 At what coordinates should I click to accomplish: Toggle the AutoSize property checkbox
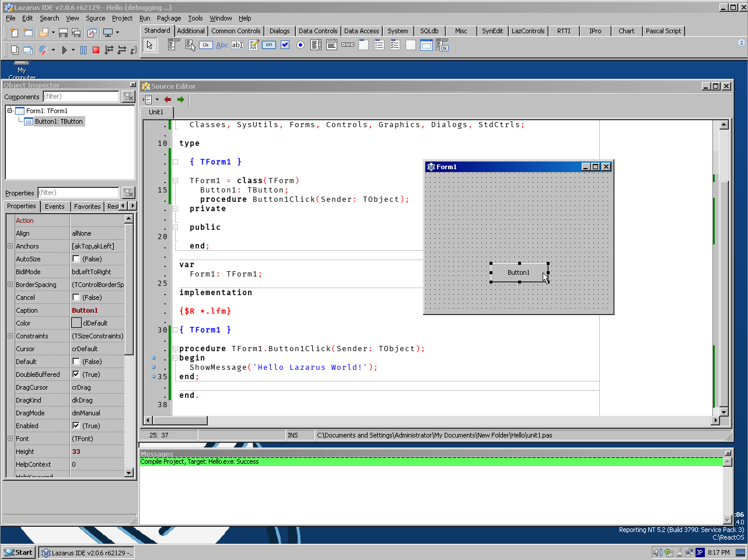click(76, 259)
